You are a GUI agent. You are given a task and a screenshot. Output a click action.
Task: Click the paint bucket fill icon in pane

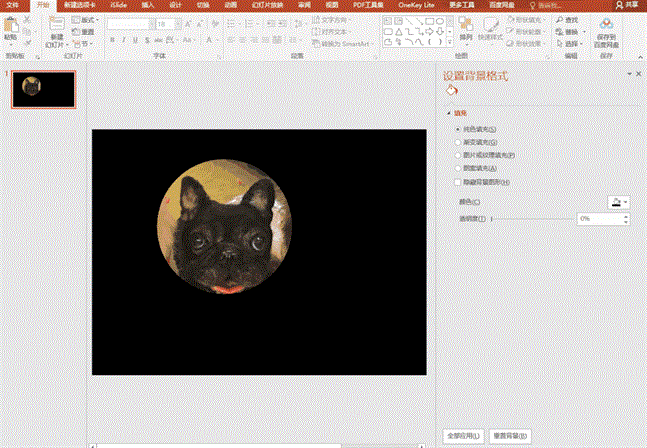[x=451, y=91]
